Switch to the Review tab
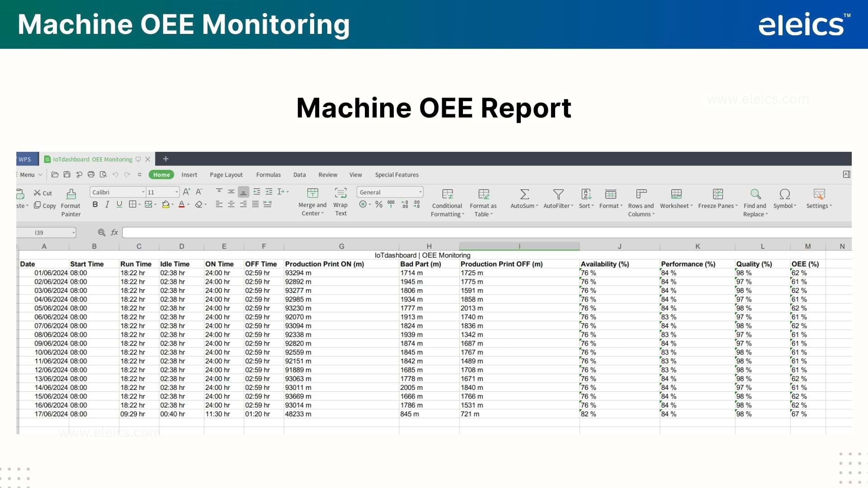This screenshot has height=488, width=868. [x=328, y=175]
